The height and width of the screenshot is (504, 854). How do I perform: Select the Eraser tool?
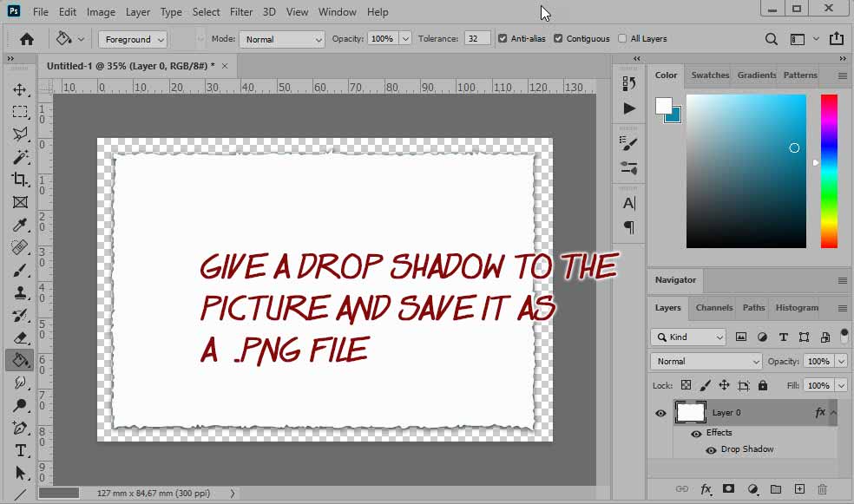point(20,337)
